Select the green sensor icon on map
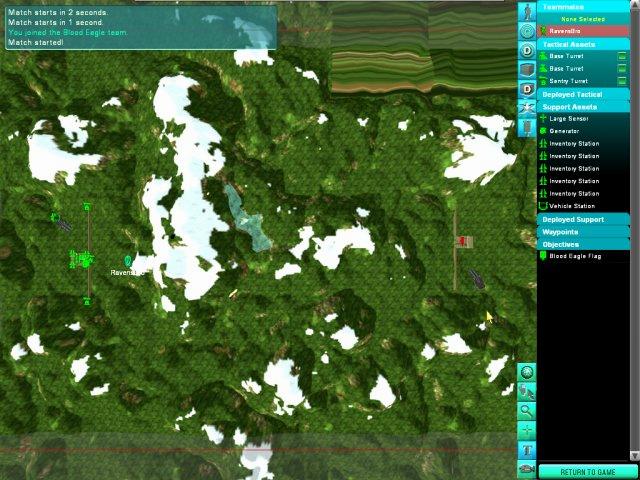Image resolution: width=640 pixels, height=480 pixels. pyautogui.click(x=56, y=217)
